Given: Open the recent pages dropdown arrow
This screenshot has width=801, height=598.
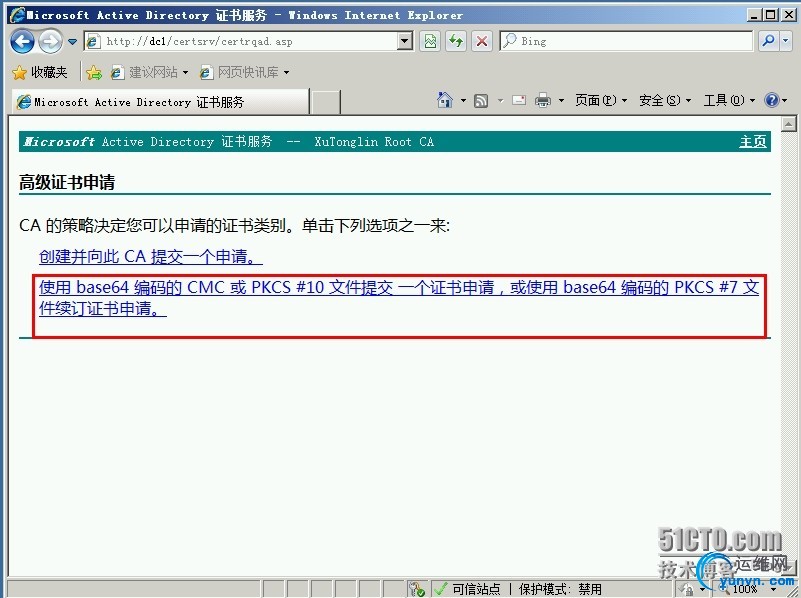Looking at the screenshot, I should click(x=73, y=42).
